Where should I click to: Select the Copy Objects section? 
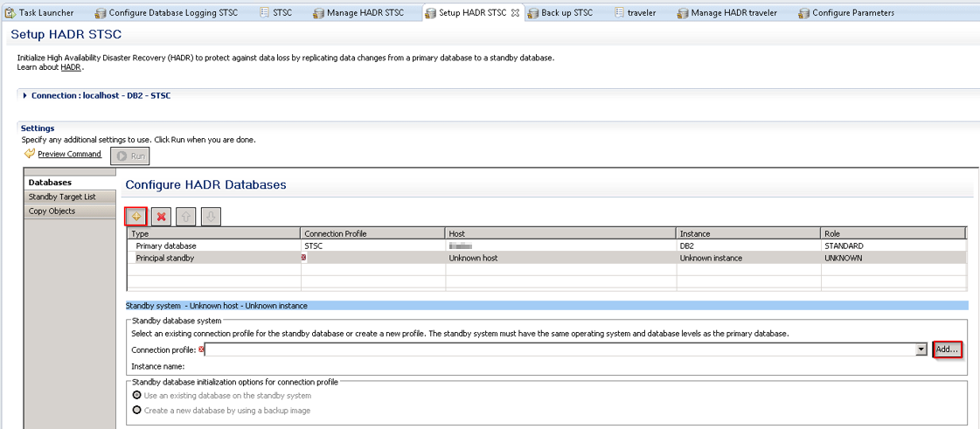coord(52,211)
